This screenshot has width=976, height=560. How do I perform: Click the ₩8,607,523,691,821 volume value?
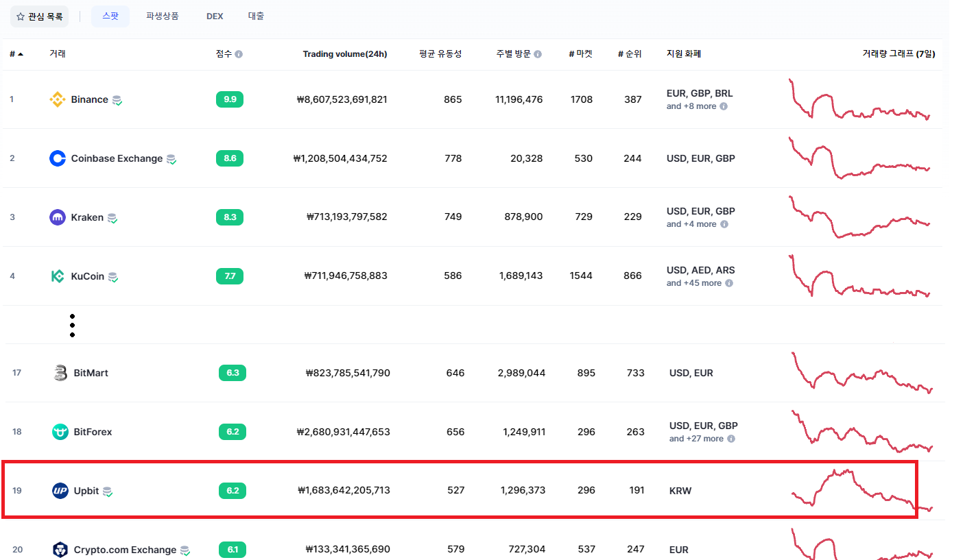tap(342, 100)
